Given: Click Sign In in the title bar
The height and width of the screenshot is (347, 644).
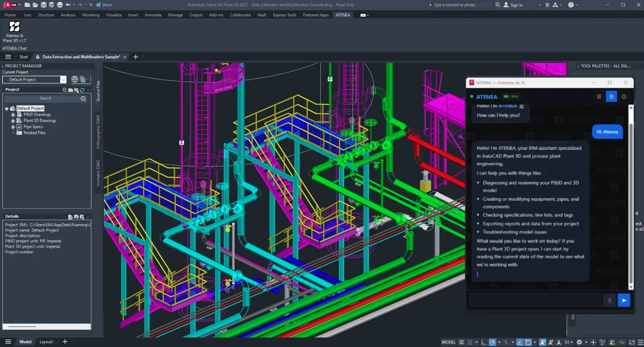Looking at the screenshot, I should 513,5.
